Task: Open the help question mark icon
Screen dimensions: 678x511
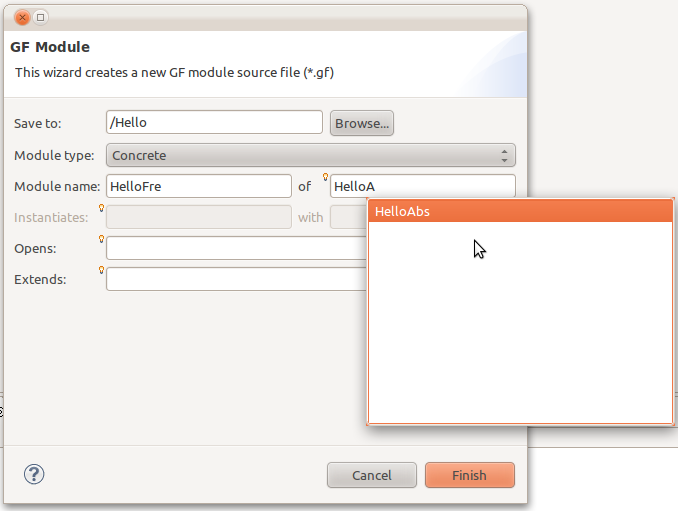Action: pyautogui.click(x=32, y=475)
